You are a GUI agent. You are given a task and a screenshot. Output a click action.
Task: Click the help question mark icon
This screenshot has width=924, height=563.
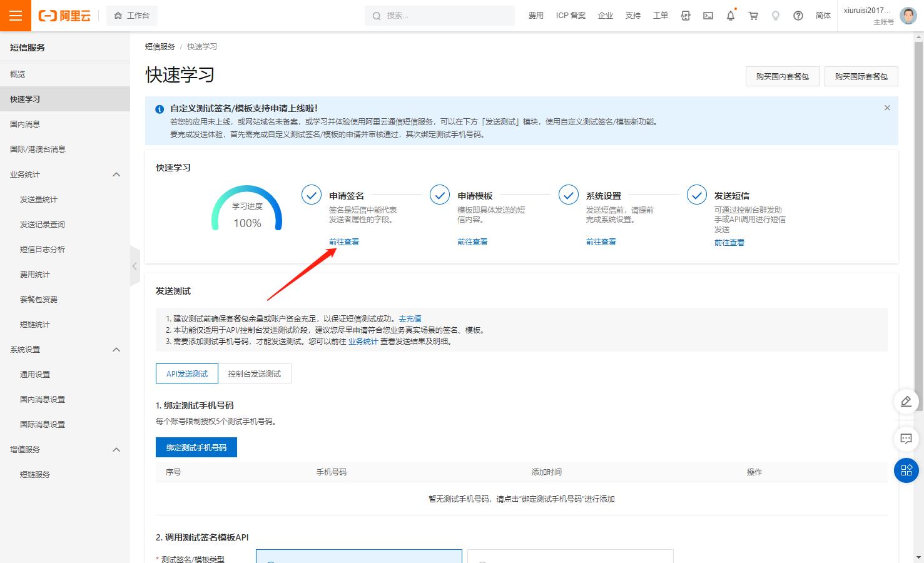(x=798, y=15)
